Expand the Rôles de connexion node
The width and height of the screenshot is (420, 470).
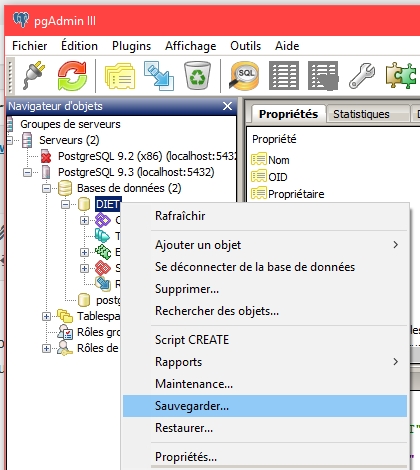(x=46, y=348)
